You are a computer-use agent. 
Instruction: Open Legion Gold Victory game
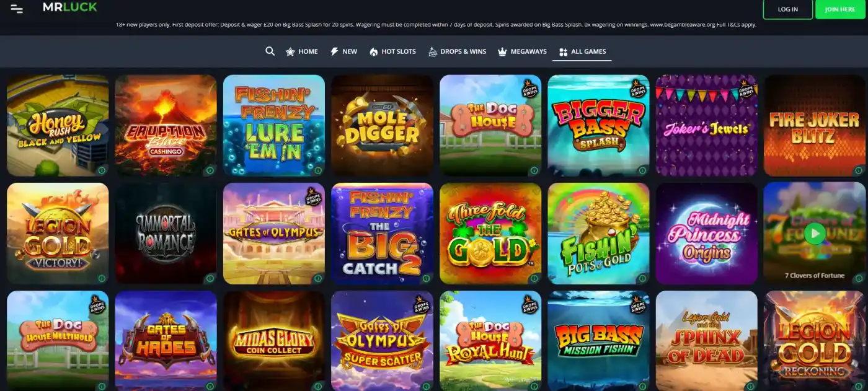pyautogui.click(x=58, y=234)
